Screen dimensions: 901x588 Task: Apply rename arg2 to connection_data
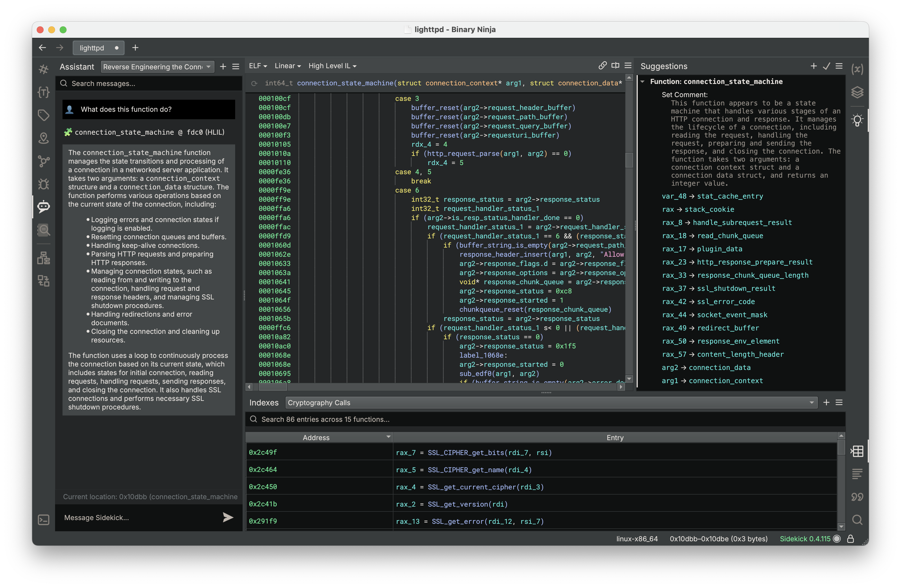(706, 368)
